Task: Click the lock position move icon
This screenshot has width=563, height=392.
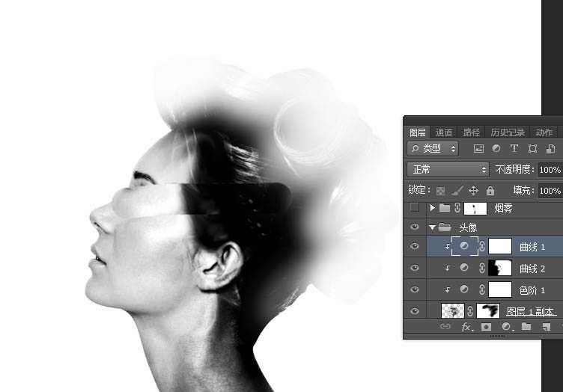Action: 473,191
